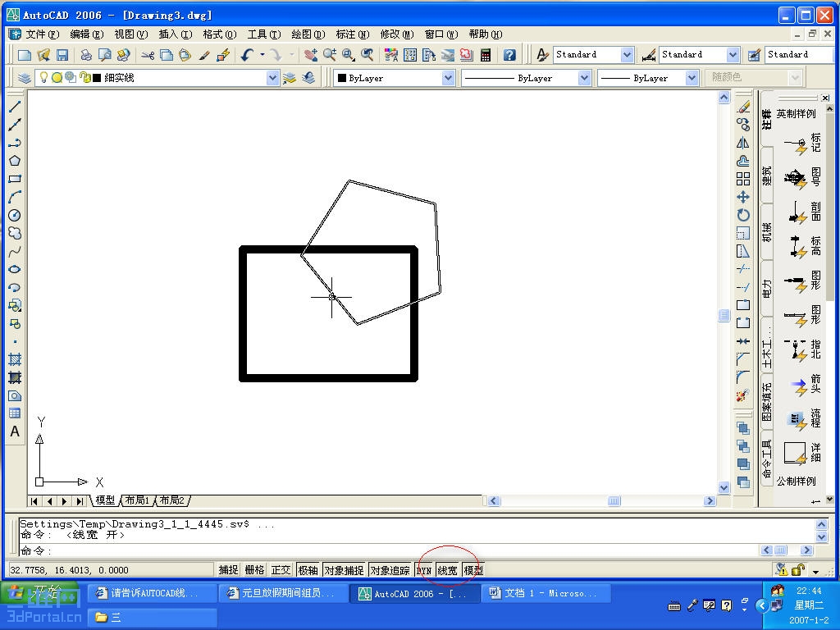Select the Erase tool in modify toolbar
This screenshot has width=840, height=630.
(x=743, y=107)
